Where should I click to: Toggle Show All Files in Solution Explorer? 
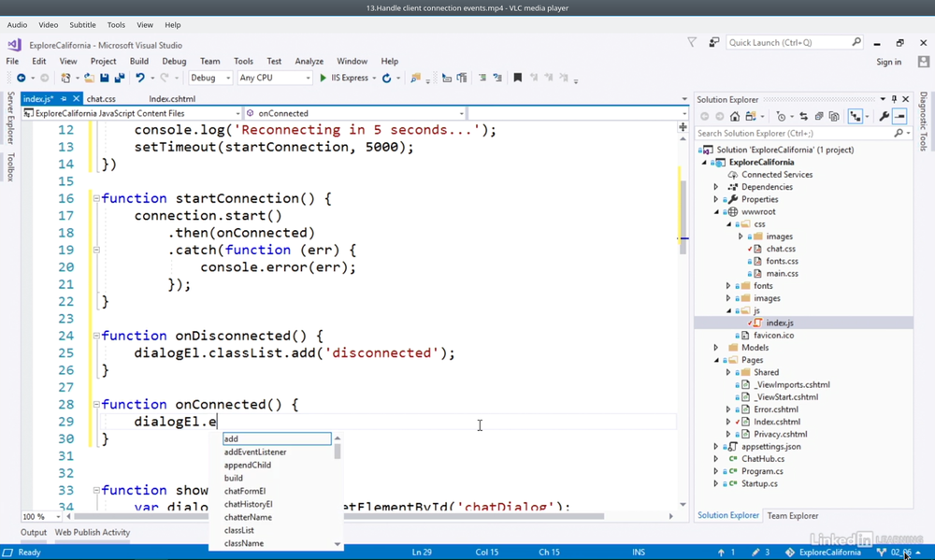834,116
